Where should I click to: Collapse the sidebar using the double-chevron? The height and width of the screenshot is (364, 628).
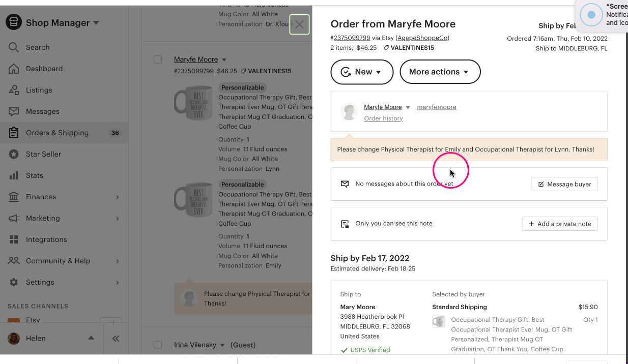pos(116,338)
